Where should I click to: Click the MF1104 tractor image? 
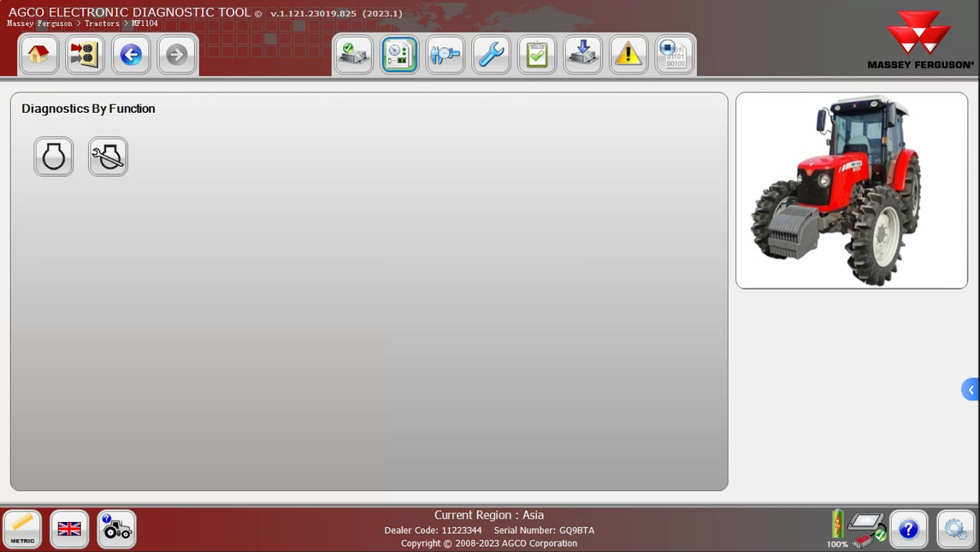851,191
